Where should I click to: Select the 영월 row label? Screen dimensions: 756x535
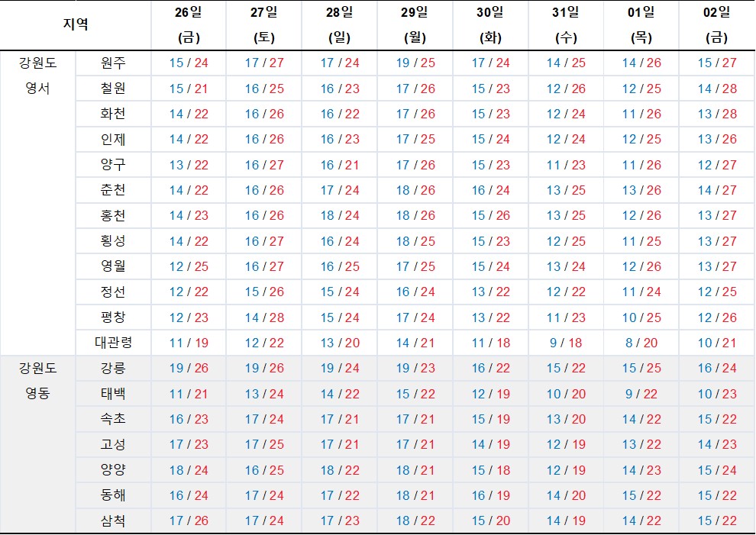point(113,266)
